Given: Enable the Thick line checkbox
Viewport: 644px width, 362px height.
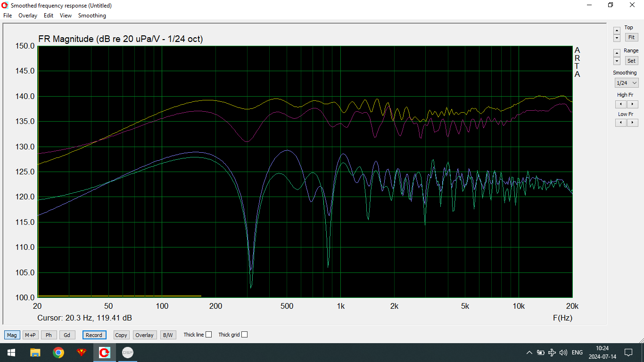Looking at the screenshot, I should 209,335.
